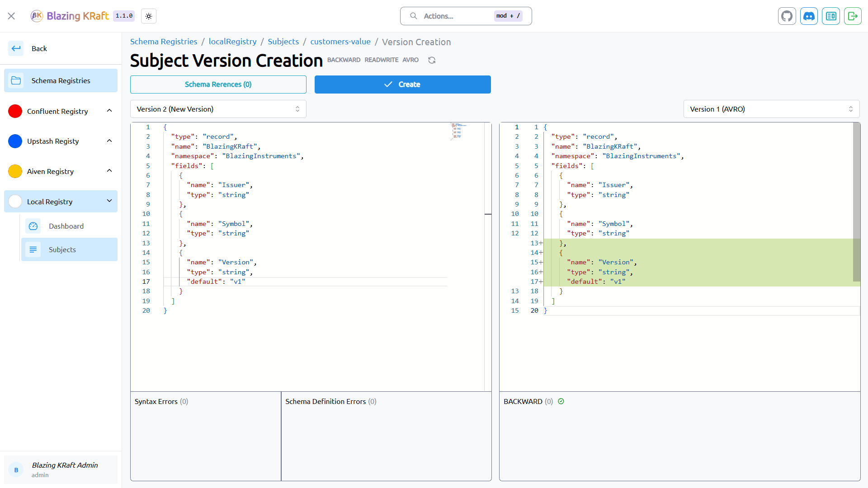This screenshot has height=488, width=868.
Task: Expand the Aiven Registry chevron
Action: point(109,171)
